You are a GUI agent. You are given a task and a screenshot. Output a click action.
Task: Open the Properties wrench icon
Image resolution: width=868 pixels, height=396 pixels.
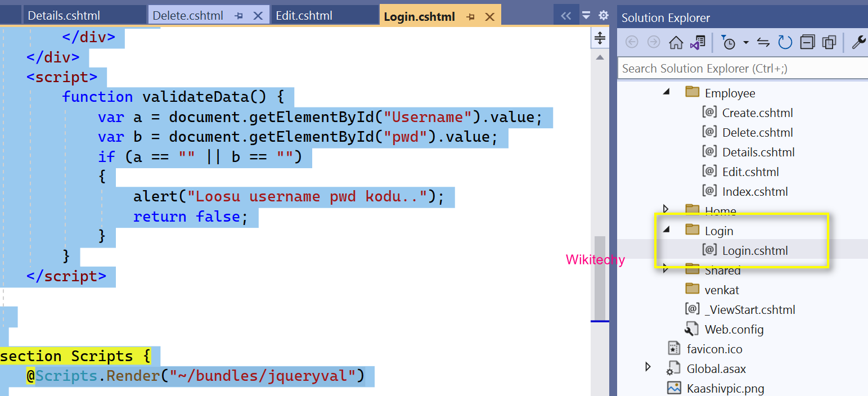click(859, 42)
